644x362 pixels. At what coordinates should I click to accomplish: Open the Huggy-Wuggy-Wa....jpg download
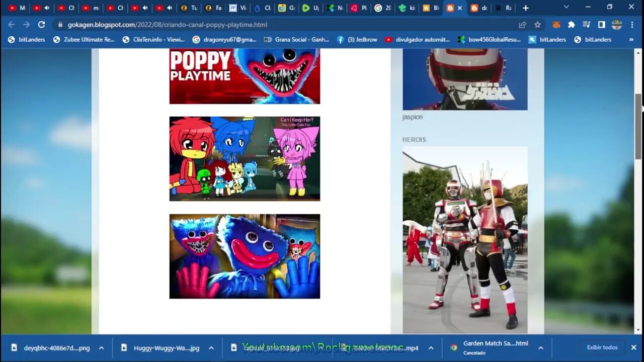[160, 348]
